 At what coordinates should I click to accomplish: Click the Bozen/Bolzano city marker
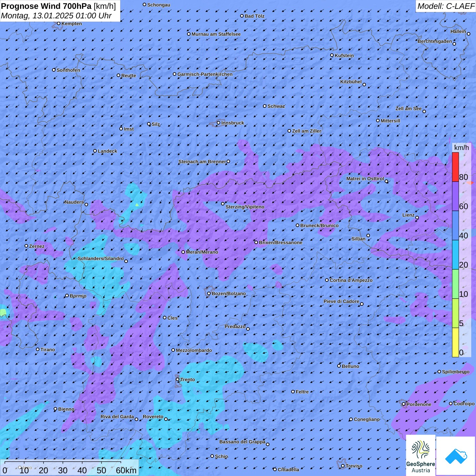(209, 293)
